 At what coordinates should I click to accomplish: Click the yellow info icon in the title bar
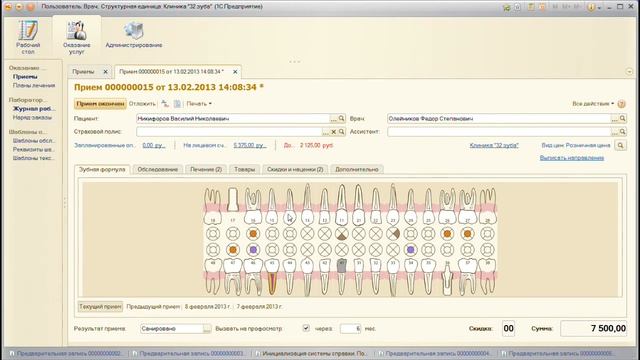click(591, 7)
